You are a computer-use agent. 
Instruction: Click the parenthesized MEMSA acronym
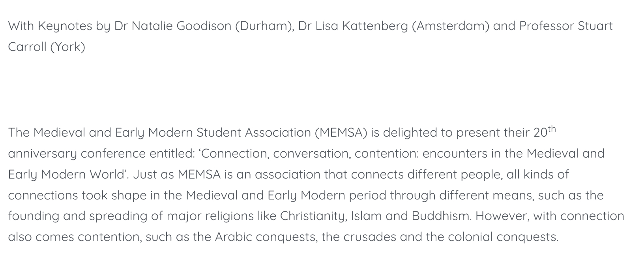(x=341, y=133)
